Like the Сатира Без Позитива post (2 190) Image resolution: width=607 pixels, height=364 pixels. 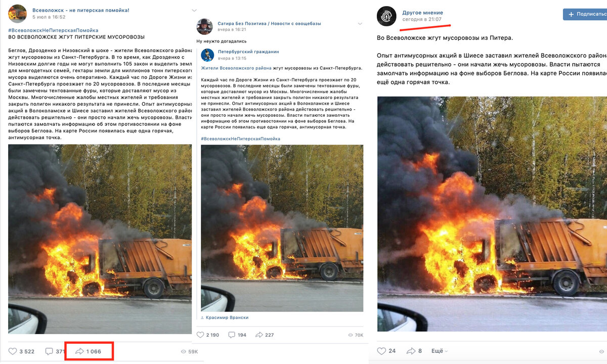pyautogui.click(x=208, y=335)
